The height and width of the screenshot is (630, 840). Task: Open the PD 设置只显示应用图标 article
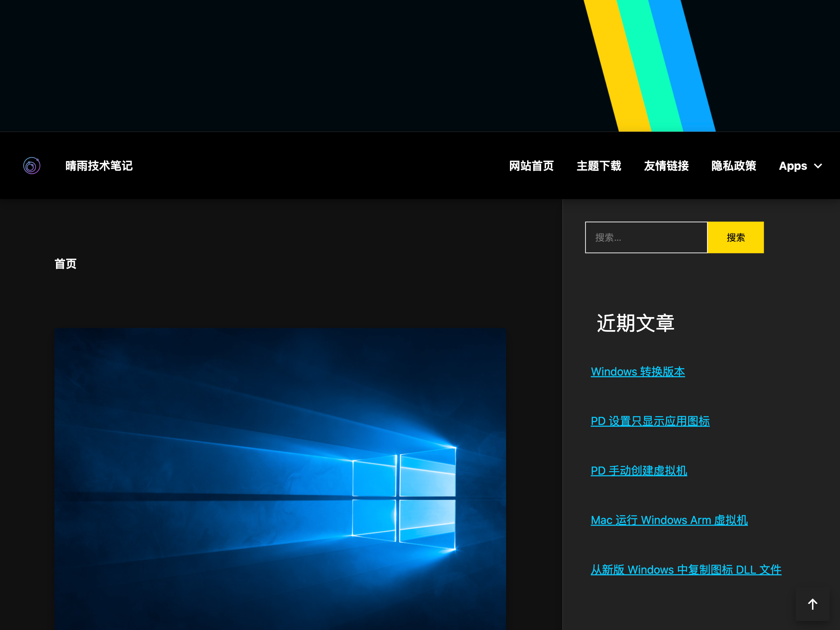coord(650,421)
